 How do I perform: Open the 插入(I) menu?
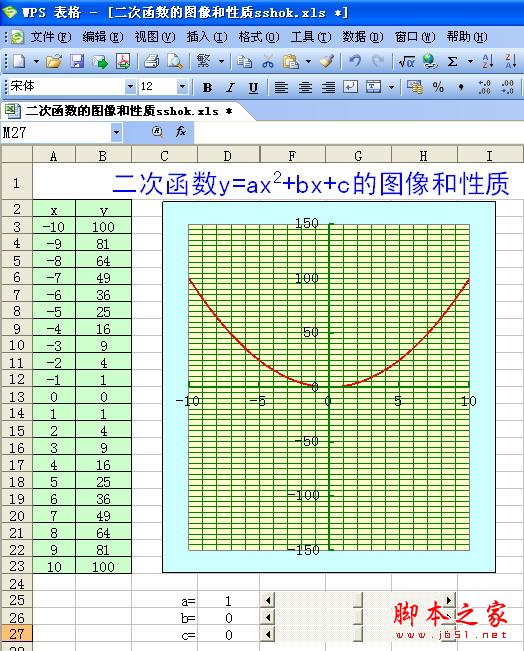point(207,37)
